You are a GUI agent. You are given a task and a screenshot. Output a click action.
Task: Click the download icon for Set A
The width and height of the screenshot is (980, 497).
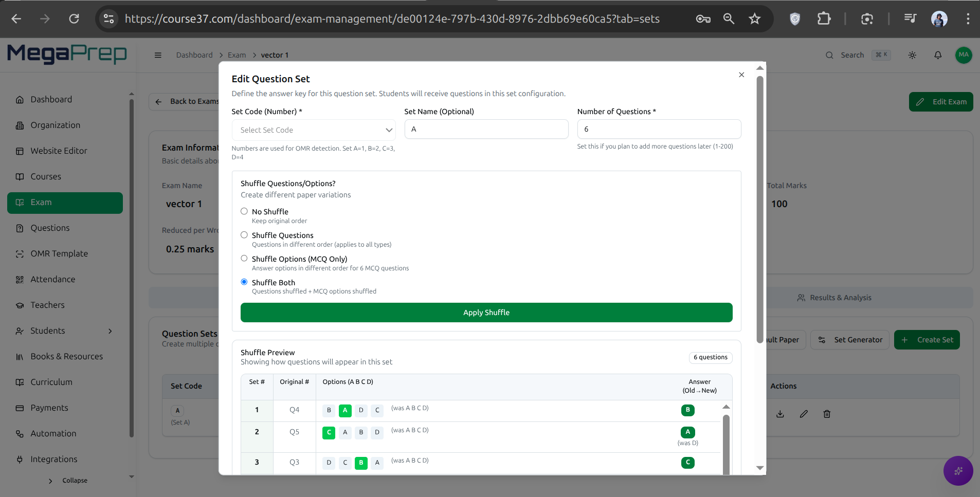780,414
